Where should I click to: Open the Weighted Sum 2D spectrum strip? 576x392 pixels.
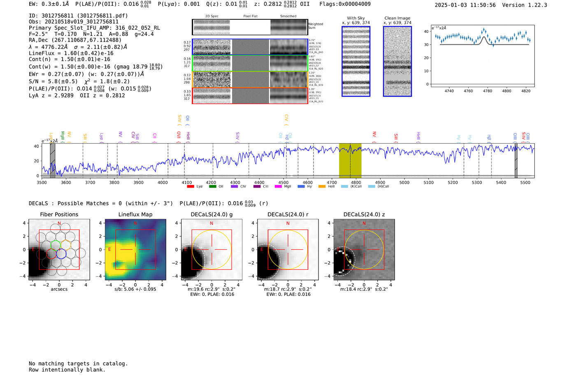coord(250,27)
